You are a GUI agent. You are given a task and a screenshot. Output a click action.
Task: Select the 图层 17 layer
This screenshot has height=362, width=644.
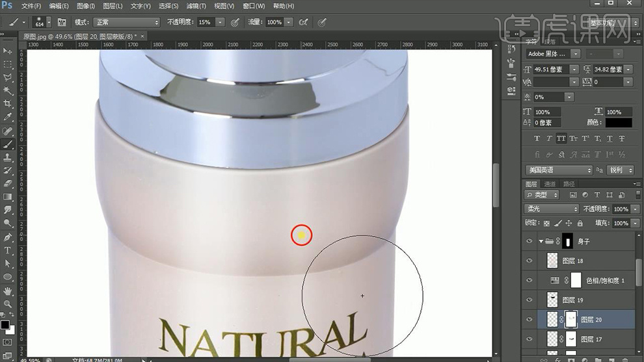pyautogui.click(x=591, y=339)
